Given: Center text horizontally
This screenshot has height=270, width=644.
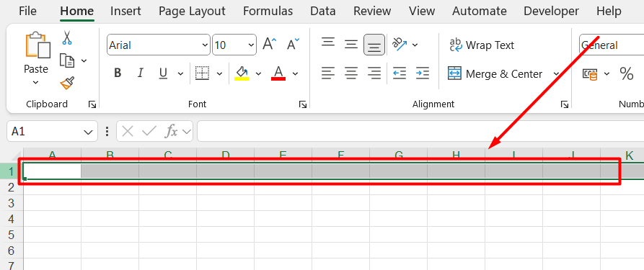Looking at the screenshot, I should [350, 73].
